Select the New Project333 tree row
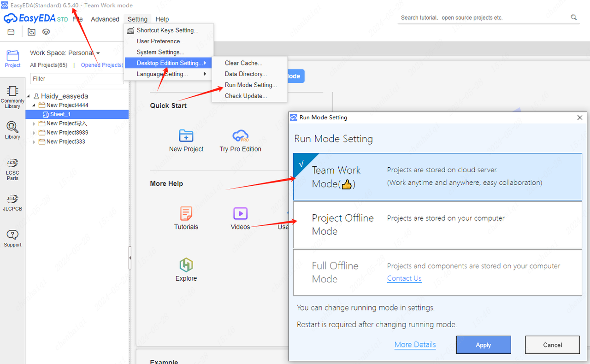This screenshot has height=364, width=590. coord(77,142)
